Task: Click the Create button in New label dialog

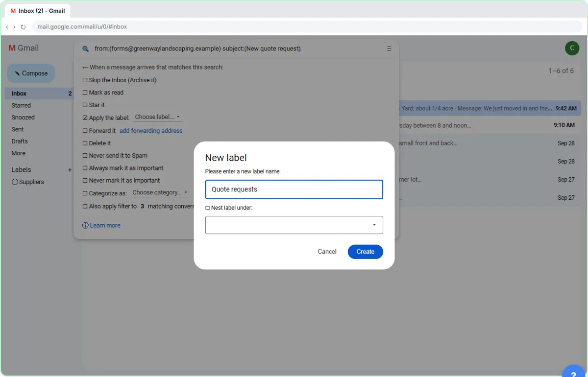Action: [x=365, y=252]
